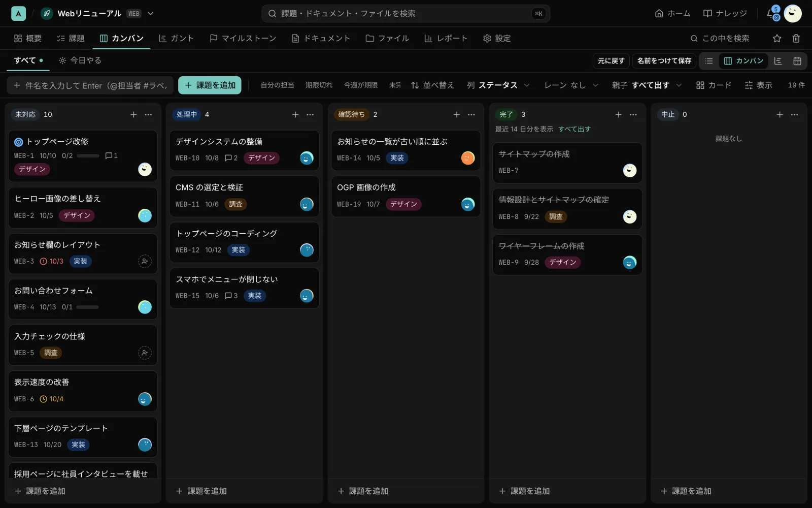Click the すべて出す link in 完了 column

574,129
